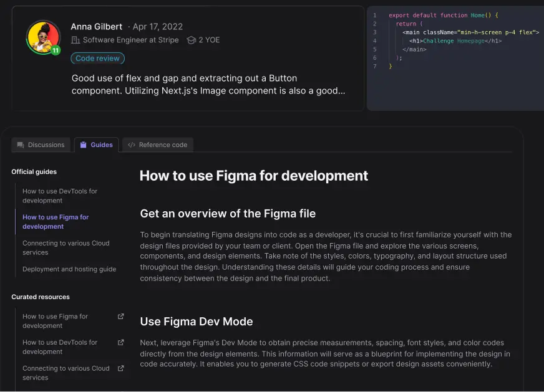Image resolution: width=544 pixels, height=392 pixels.
Task: Click the Reference code </> icon
Action: coord(130,145)
